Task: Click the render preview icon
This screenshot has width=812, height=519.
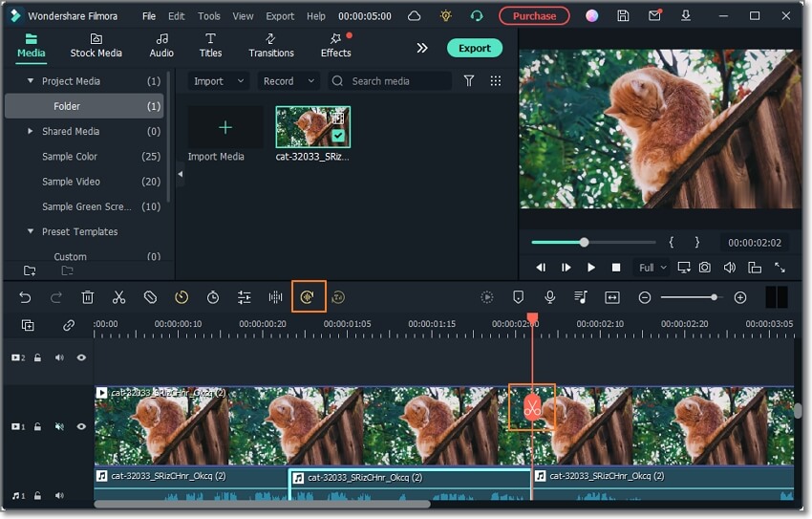Action: pos(487,297)
